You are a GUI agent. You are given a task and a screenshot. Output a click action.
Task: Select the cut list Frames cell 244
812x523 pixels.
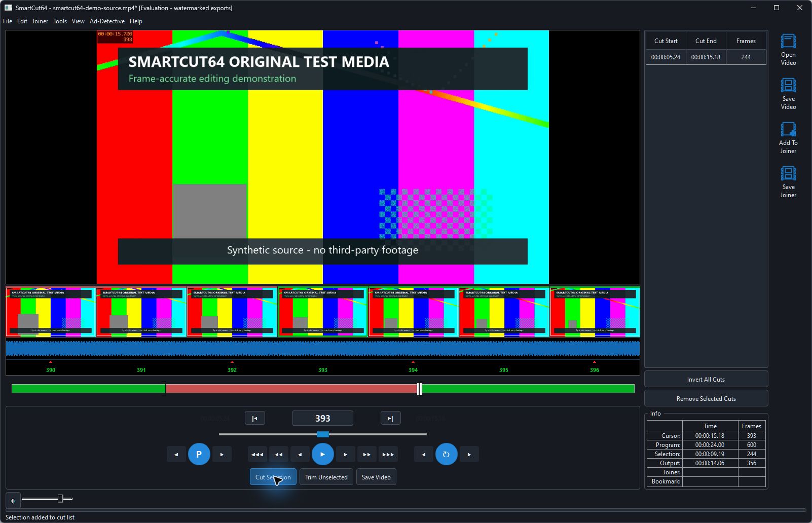[746, 57]
